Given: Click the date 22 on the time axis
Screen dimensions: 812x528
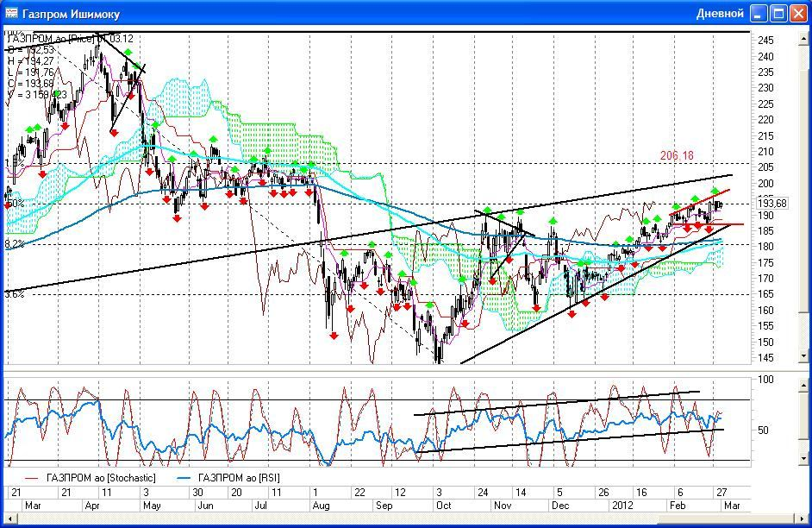Looking at the screenshot, I should (x=360, y=493).
